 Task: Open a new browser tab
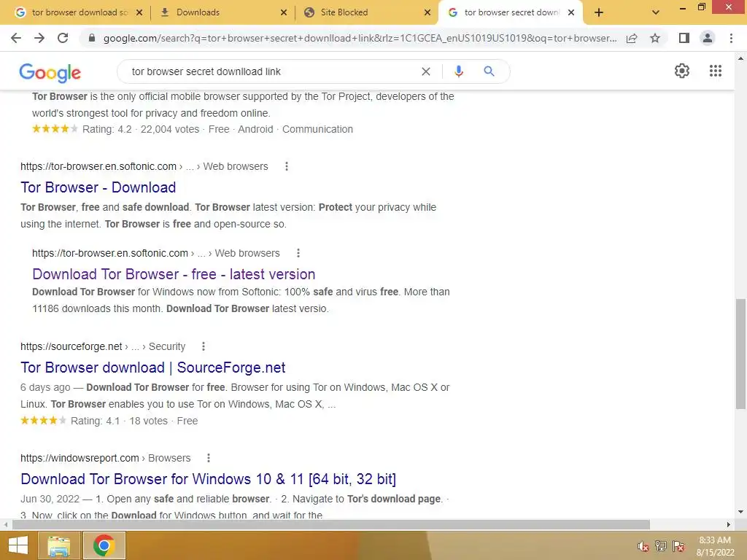(x=599, y=12)
